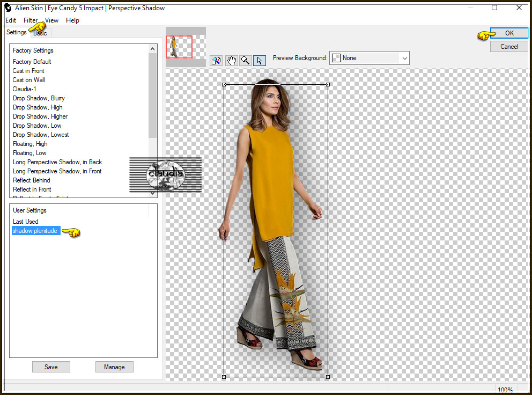Click the Factory Settings list scroll-up arrow
The width and height of the screenshot is (532, 395).
click(x=153, y=49)
